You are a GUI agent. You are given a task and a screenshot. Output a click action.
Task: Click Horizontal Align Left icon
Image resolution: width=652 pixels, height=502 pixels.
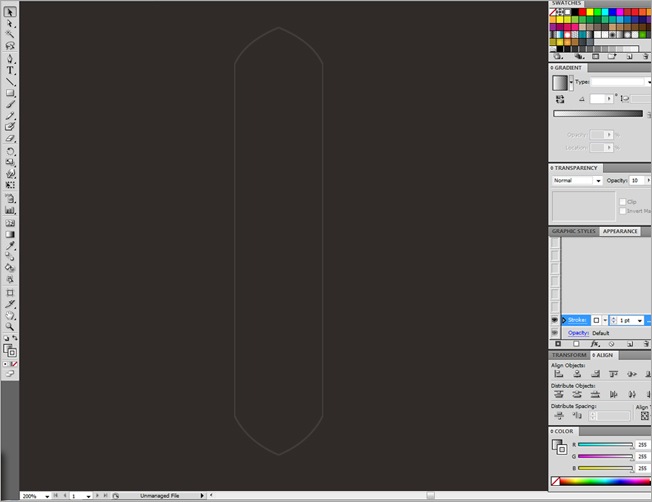[x=559, y=374]
